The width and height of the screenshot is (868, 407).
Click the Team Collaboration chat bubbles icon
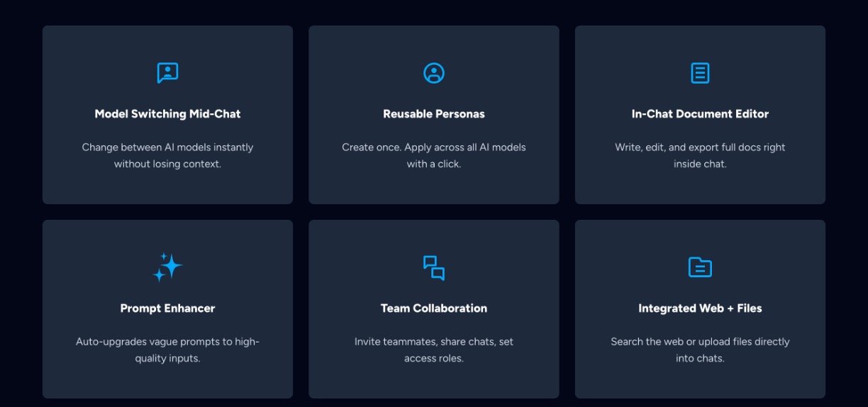pyautogui.click(x=433, y=267)
